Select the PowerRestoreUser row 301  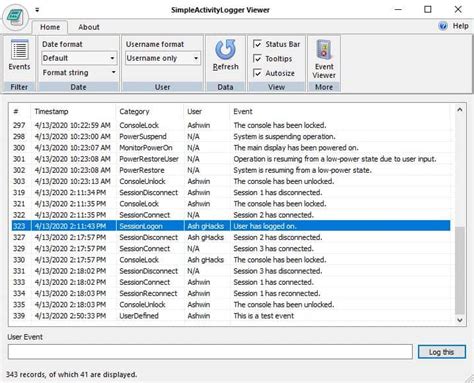[x=231, y=159]
